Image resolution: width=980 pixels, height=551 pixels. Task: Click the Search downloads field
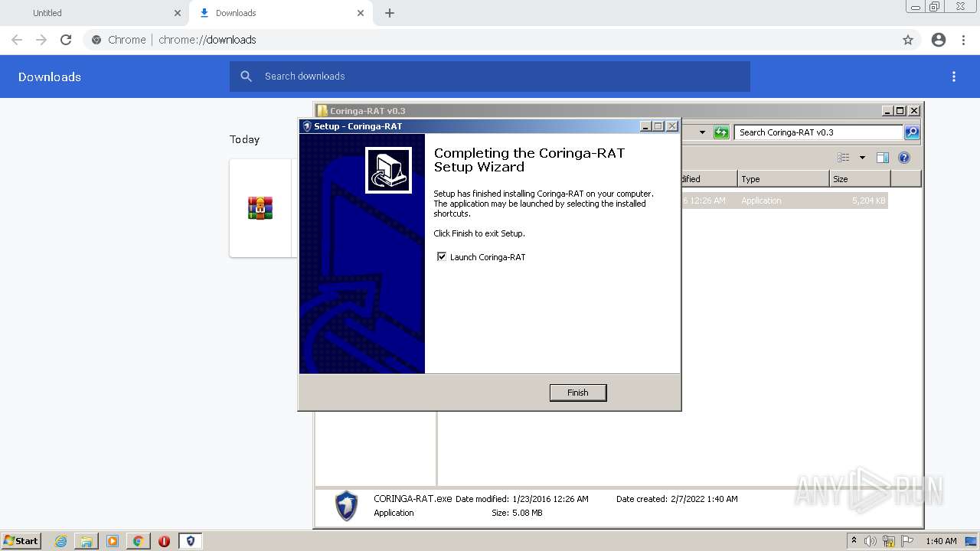pos(490,77)
